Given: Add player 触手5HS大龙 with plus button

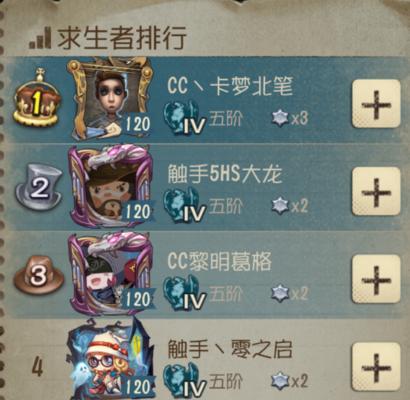Looking at the screenshot, I should 376,191.
